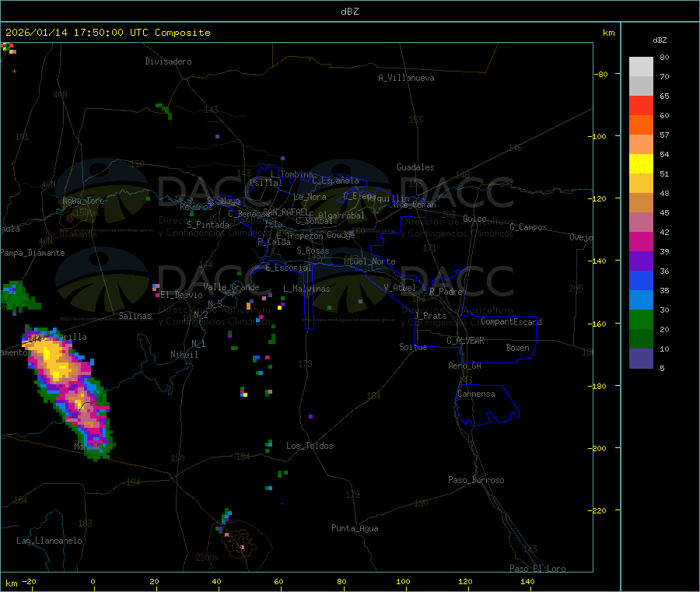The image size is (700, 592).
Task: Click the Nihuil location label
Action: (x=184, y=355)
